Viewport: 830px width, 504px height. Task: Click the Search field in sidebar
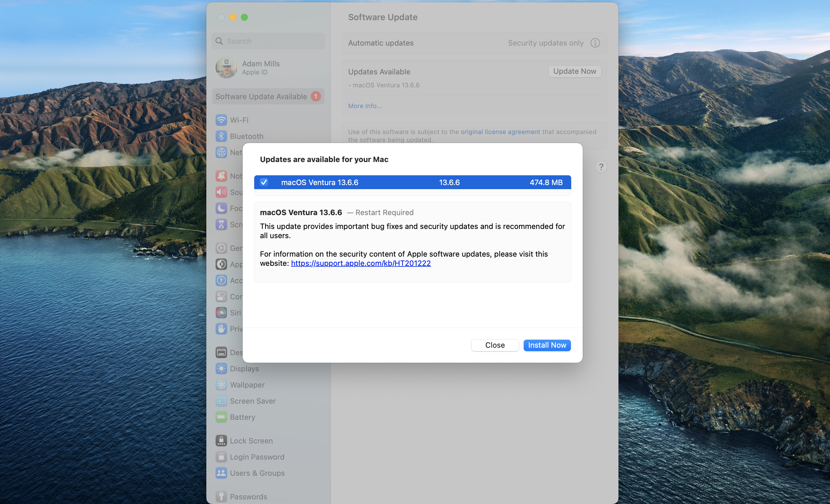pyautogui.click(x=268, y=41)
